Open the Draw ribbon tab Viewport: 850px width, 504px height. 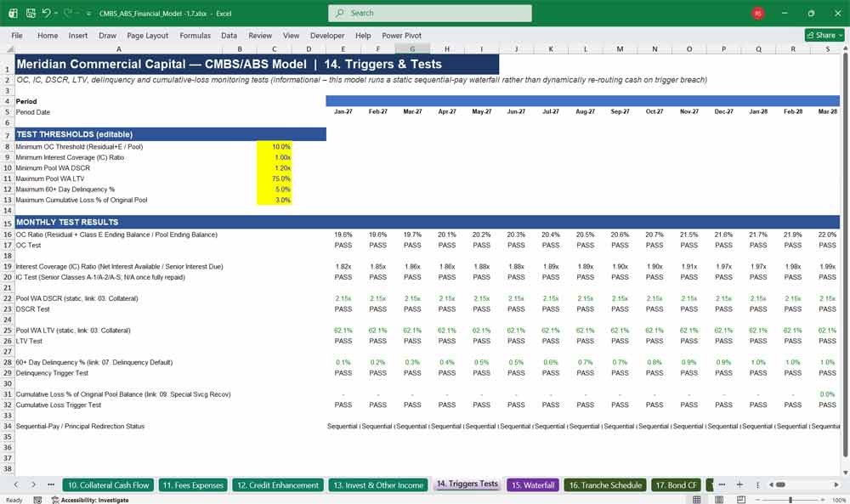[107, 35]
